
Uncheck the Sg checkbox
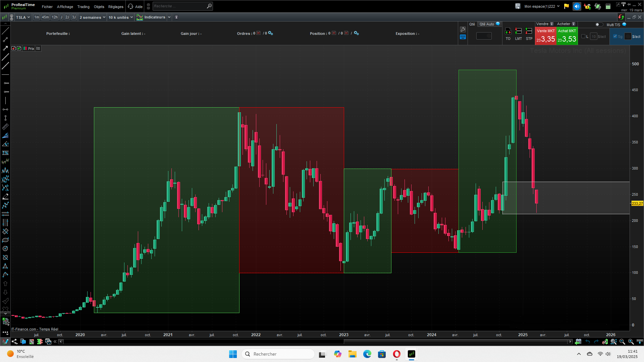615,37
